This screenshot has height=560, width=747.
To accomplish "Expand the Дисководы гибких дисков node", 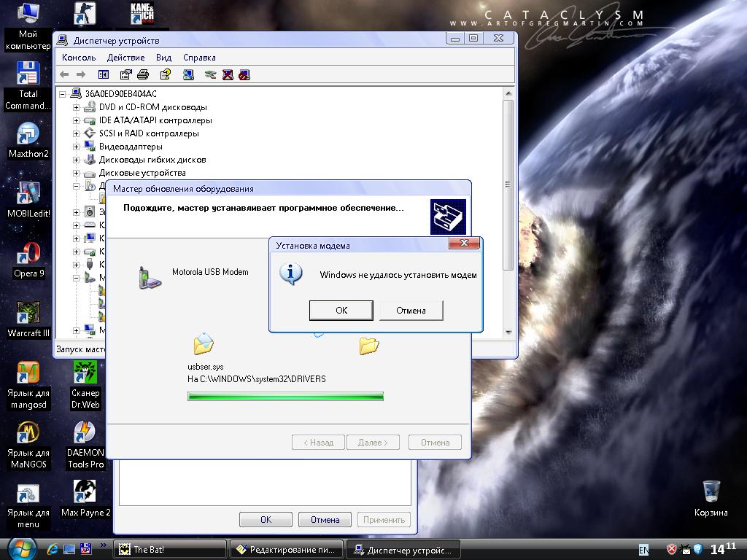I will coord(76,160).
